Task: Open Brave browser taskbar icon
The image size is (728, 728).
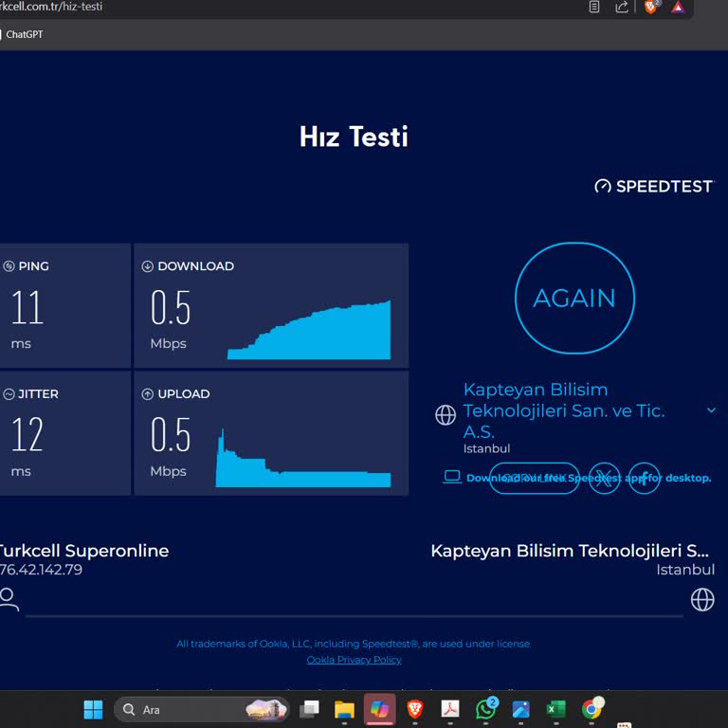Action: coord(415,709)
